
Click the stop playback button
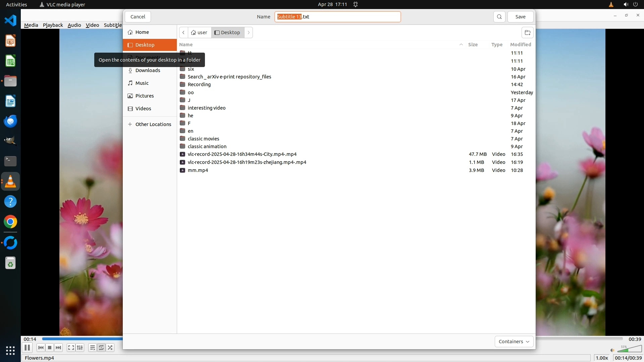tap(50, 348)
